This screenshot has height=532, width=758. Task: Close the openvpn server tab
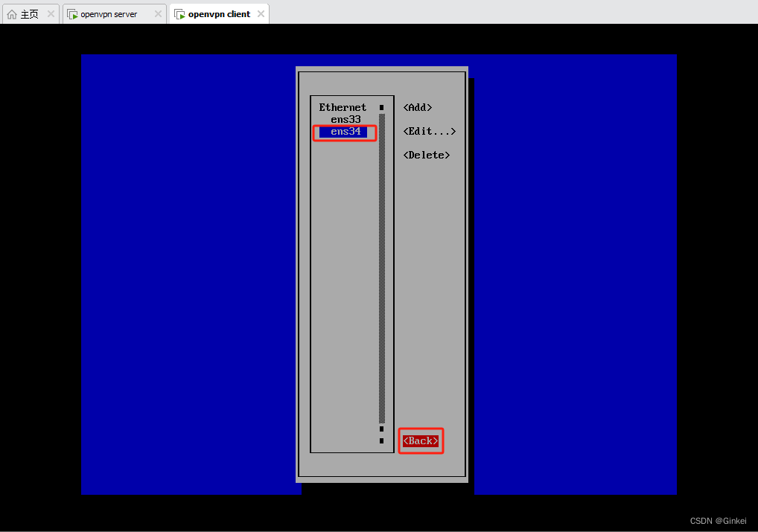158,14
